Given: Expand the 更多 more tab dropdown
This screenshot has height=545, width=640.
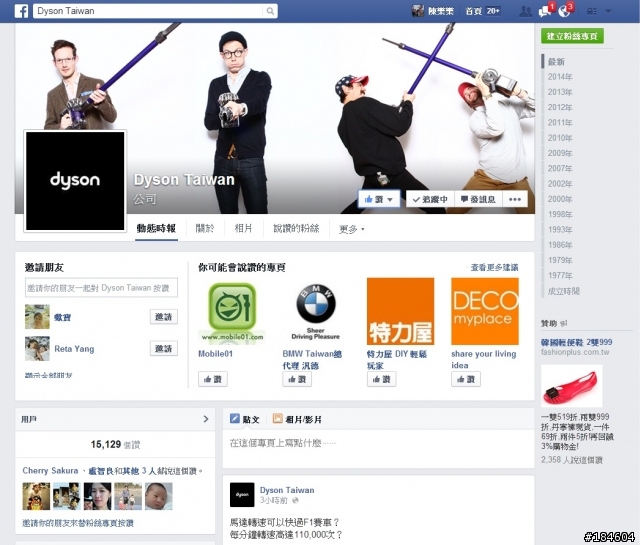Looking at the screenshot, I should coord(351,229).
